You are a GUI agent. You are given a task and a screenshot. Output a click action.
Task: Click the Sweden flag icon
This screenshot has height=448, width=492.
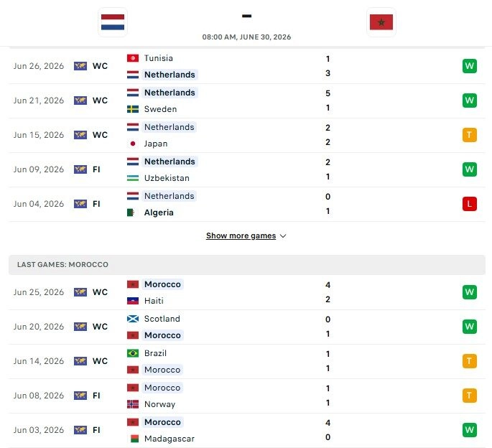click(x=133, y=109)
